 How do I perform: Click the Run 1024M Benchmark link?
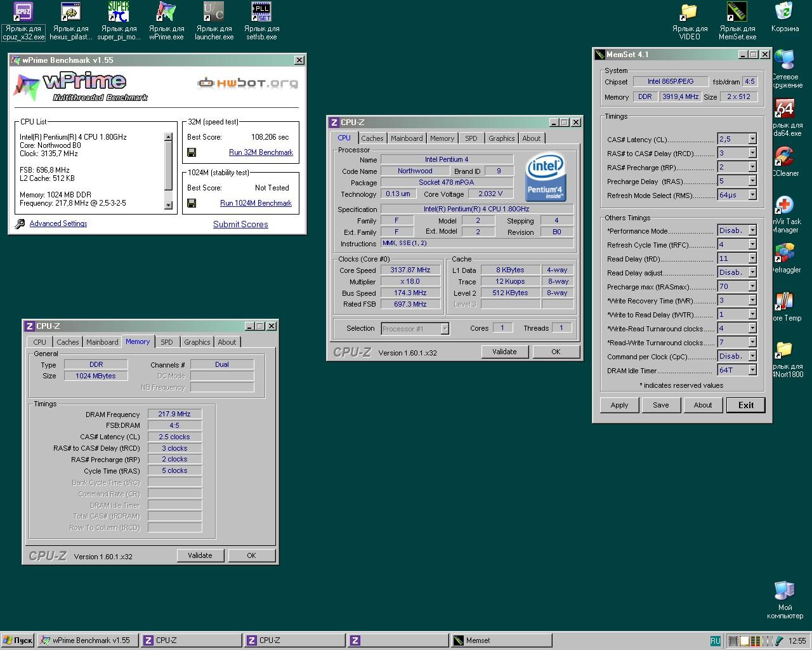point(256,203)
